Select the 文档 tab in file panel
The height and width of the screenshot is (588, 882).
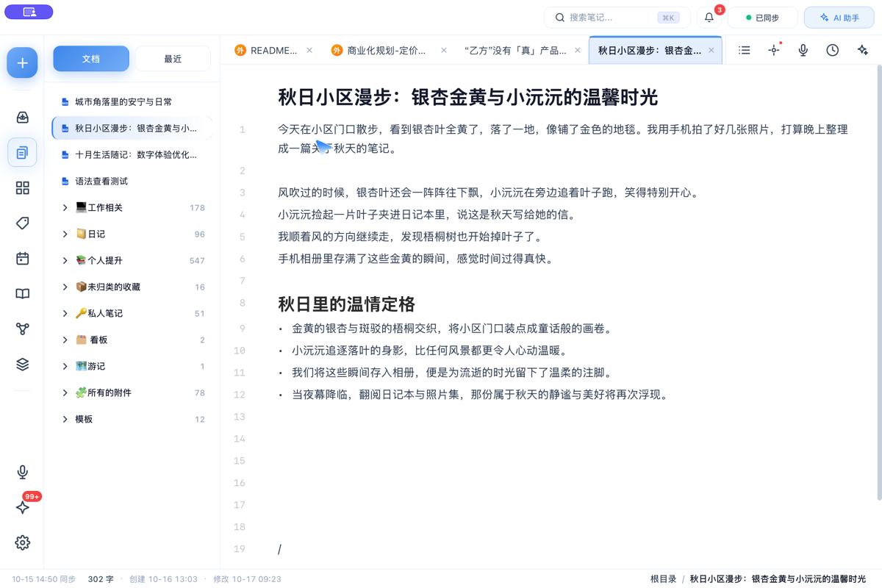(x=91, y=59)
